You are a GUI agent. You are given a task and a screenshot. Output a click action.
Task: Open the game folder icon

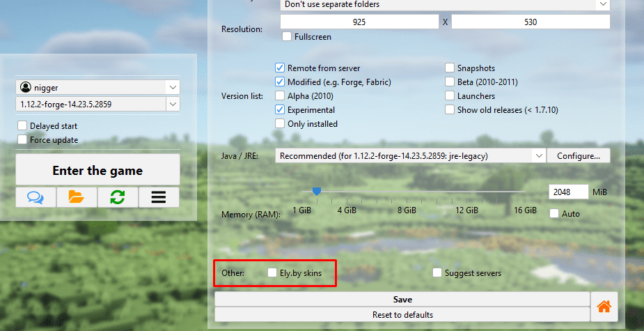(x=77, y=197)
